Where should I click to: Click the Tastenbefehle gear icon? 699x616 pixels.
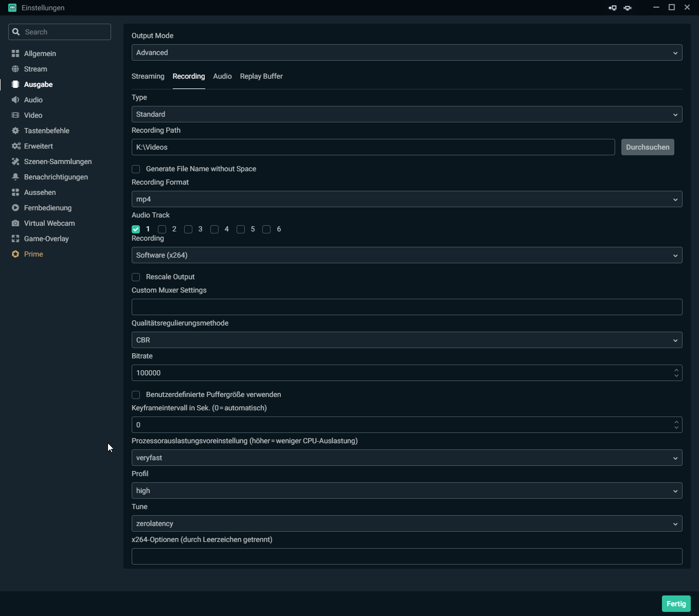tap(15, 131)
